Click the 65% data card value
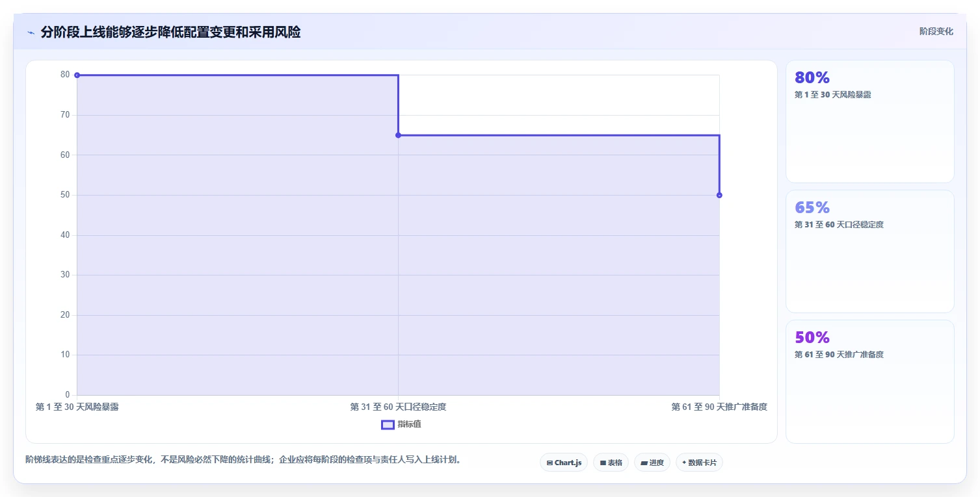 coord(812,208)
